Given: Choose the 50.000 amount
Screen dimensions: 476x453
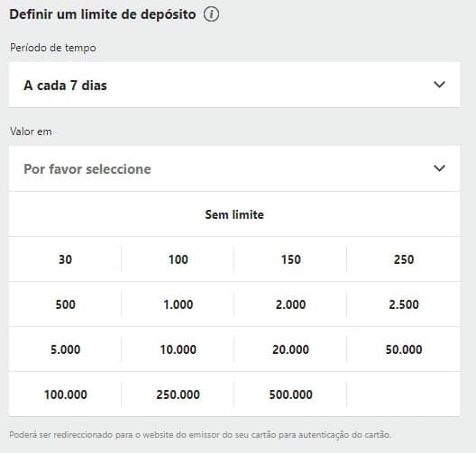Looking at the screenshot, I should pos(404,349).
